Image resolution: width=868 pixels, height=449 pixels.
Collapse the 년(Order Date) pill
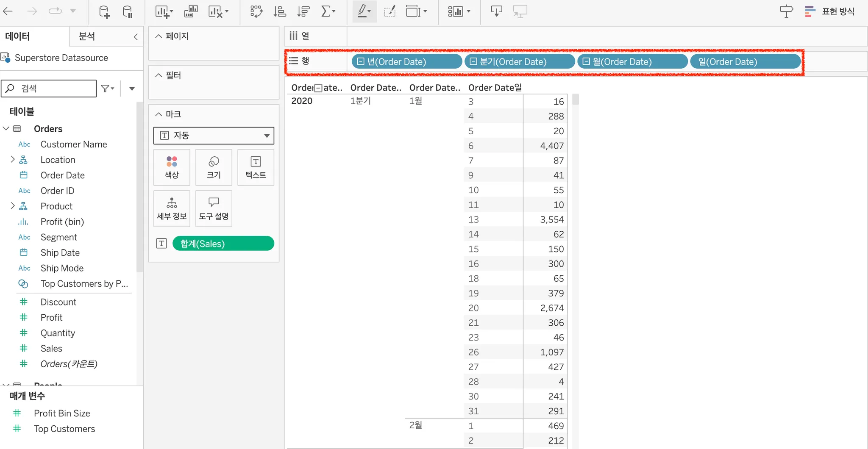[x=361, y=61]
